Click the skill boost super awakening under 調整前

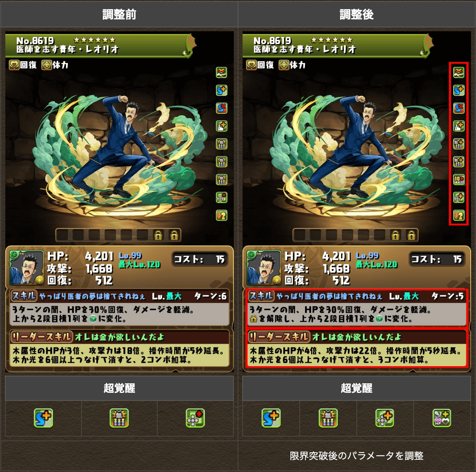click(43, 418)
